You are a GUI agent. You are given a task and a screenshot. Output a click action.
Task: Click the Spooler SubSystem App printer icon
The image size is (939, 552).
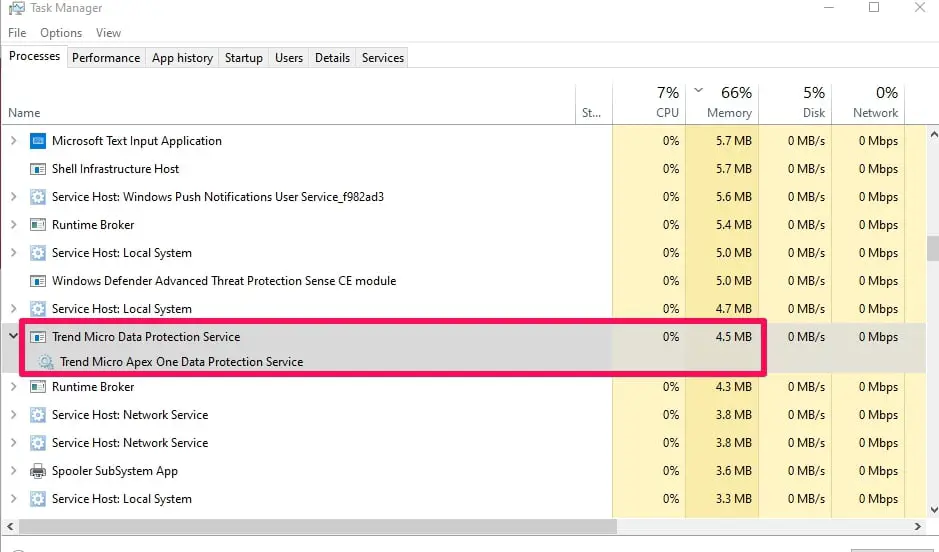click(38, 471)
